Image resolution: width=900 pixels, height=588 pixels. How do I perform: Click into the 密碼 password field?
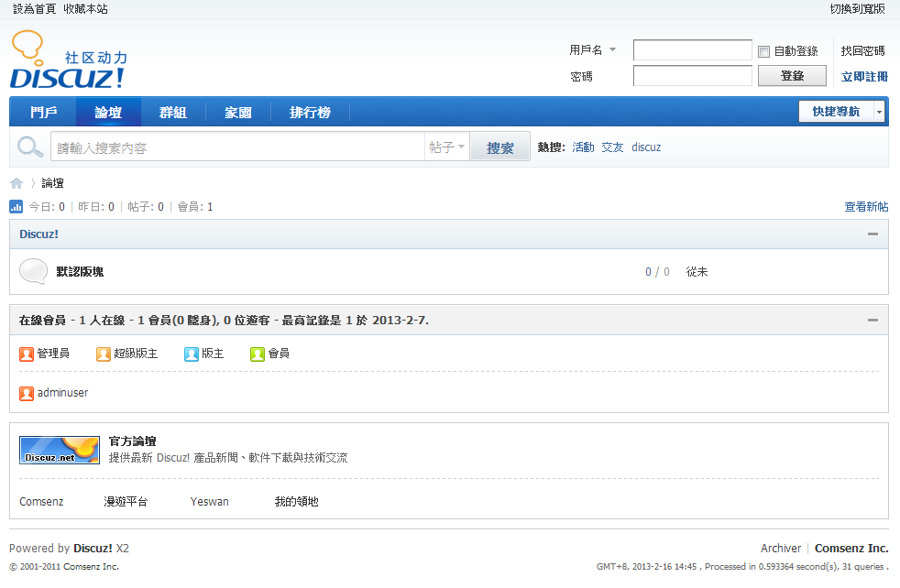[692, 76]
